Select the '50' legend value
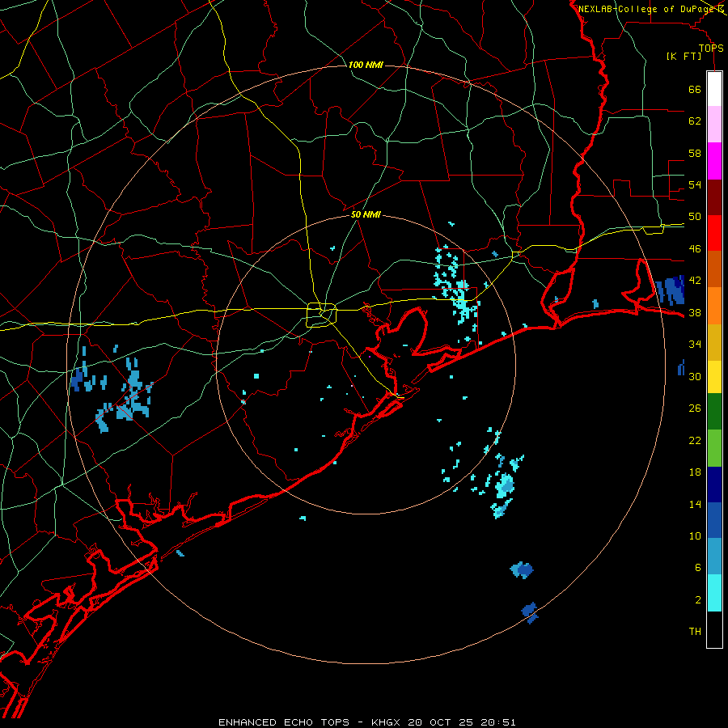 click(695, 216)
